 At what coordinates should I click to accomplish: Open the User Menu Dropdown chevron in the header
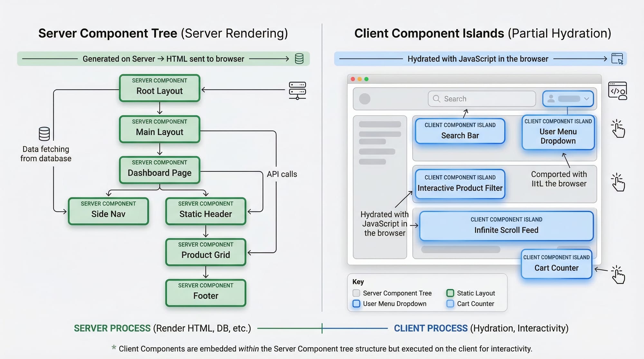click(x=586, y=99)
